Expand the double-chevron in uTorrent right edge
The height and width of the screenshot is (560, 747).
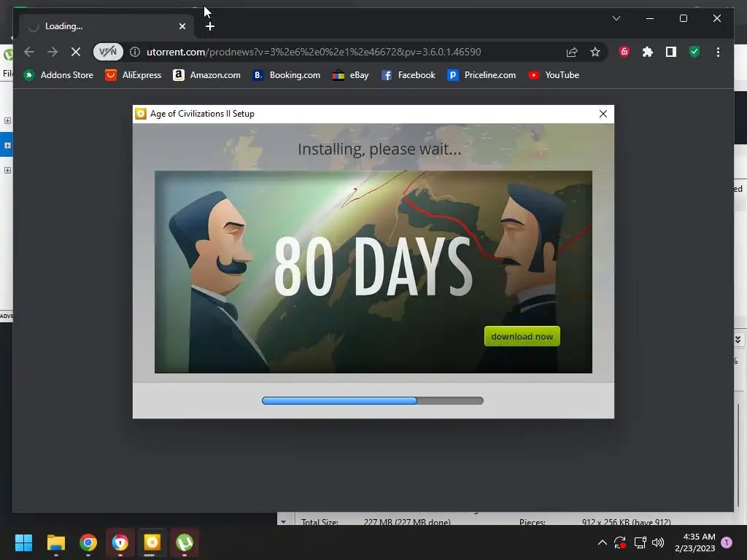(x=738, y=340)
